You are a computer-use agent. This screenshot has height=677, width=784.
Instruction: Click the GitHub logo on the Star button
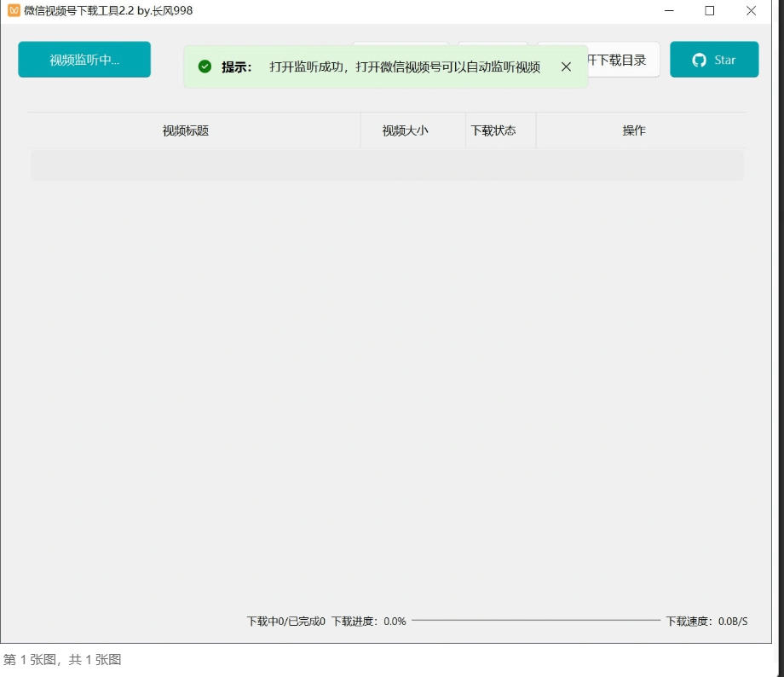[699, 60]
